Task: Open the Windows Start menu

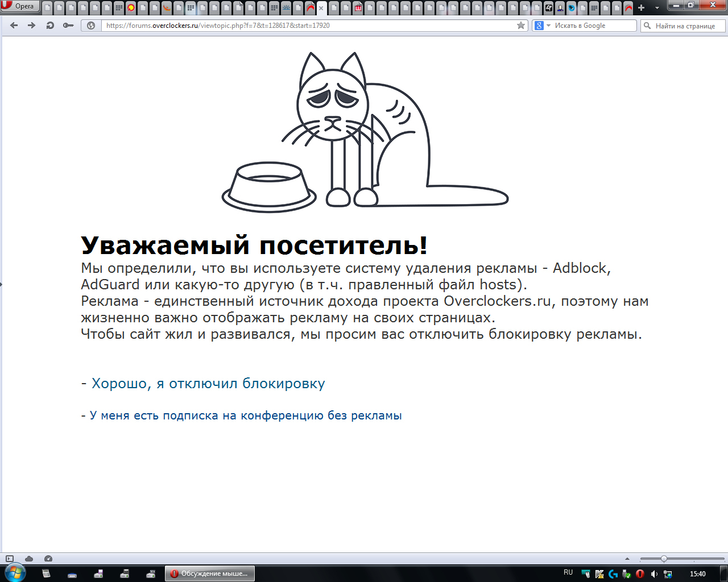Action: [15, 573]
